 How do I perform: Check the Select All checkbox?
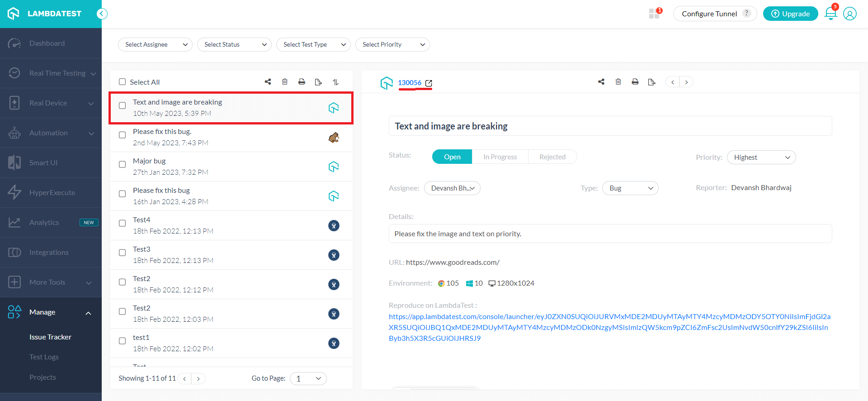[x=122, y=82]
